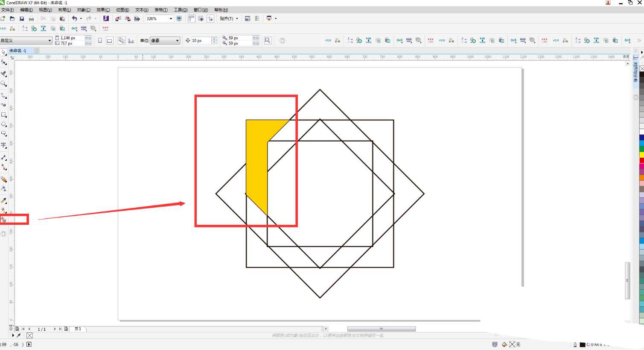The height and width of the screenshot is (350, 644).
Task: Switch to the 页1 page tab
Action: pyautogui.click(x=78, y=329)
